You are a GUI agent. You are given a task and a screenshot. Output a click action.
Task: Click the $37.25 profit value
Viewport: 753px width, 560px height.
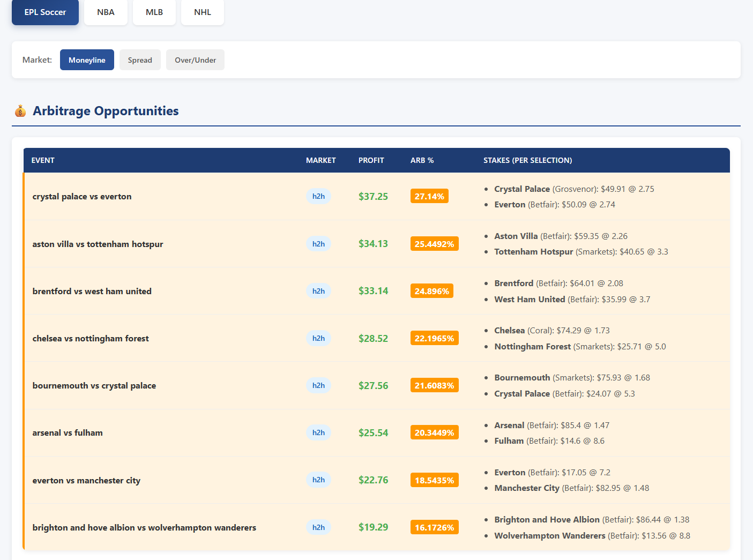click(x=373, y=196)
